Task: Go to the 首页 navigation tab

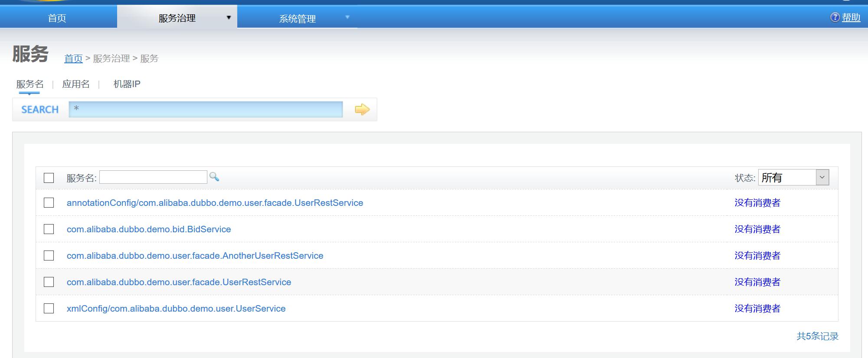Action: tap(57, 18)
